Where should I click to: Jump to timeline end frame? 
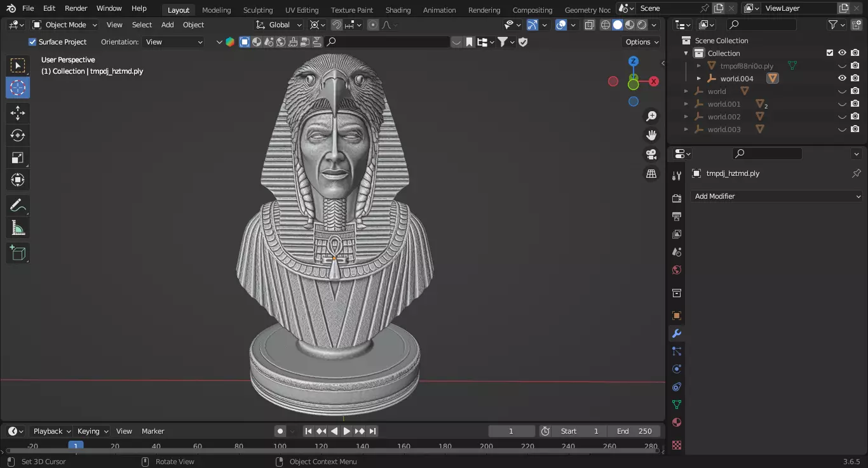tap(372, 431)
